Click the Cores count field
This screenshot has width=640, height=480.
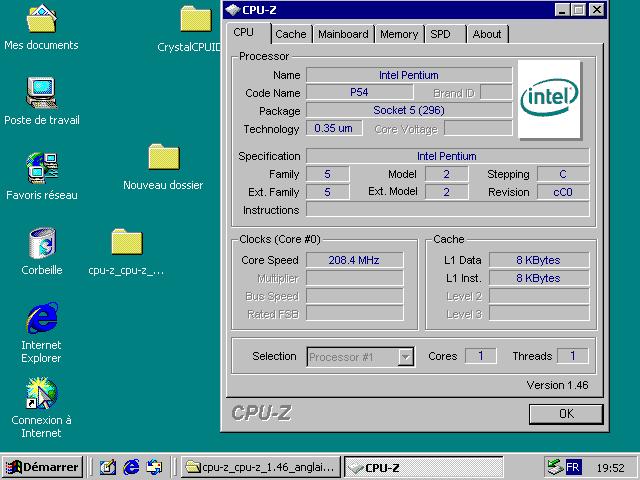[x=481, y=356]
